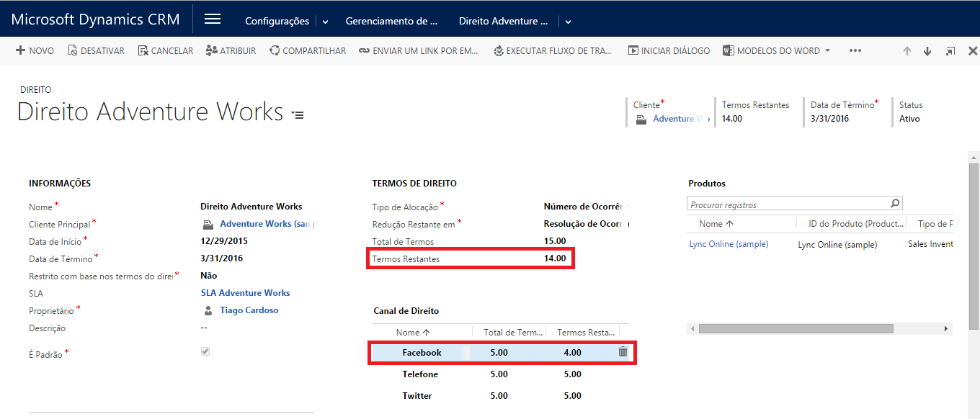
Task: Click the Procurar registros search field
Action: point(788,204)
